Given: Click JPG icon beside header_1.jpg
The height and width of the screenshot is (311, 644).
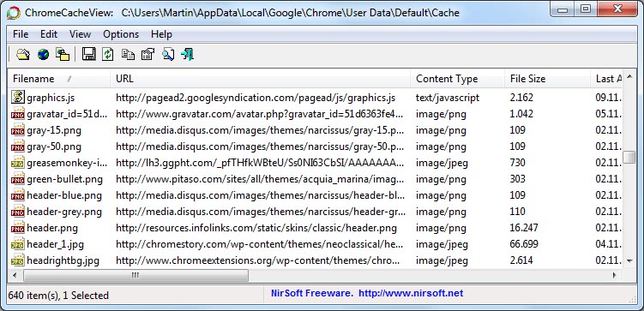Looking at the screenshot, I should pos(17,244).
